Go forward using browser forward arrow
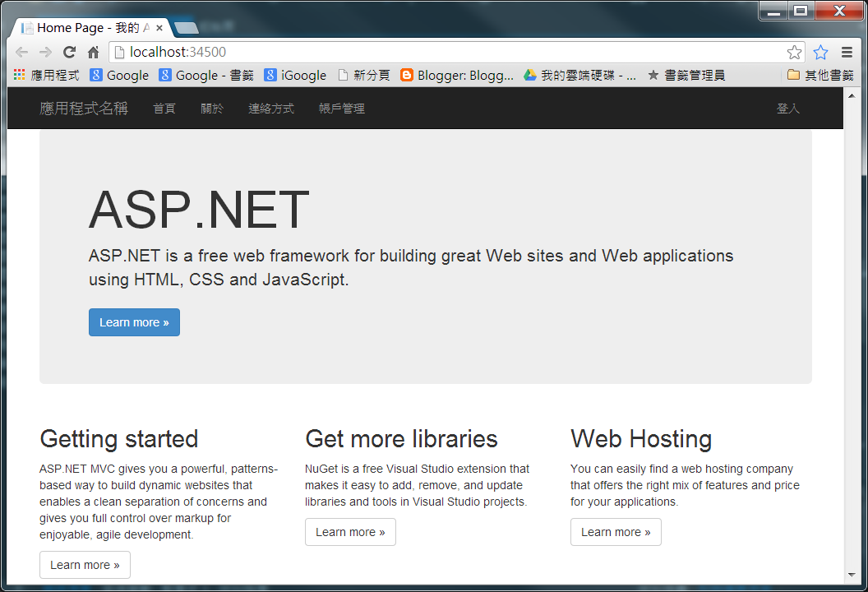 click(x=45, y=52)
